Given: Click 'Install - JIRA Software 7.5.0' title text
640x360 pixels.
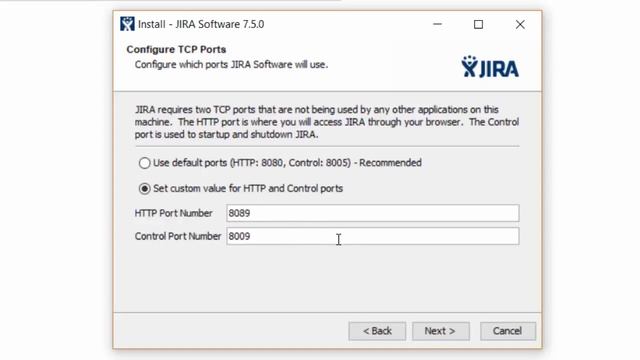Looking at the screenshot, I should [x=201, y=24].
